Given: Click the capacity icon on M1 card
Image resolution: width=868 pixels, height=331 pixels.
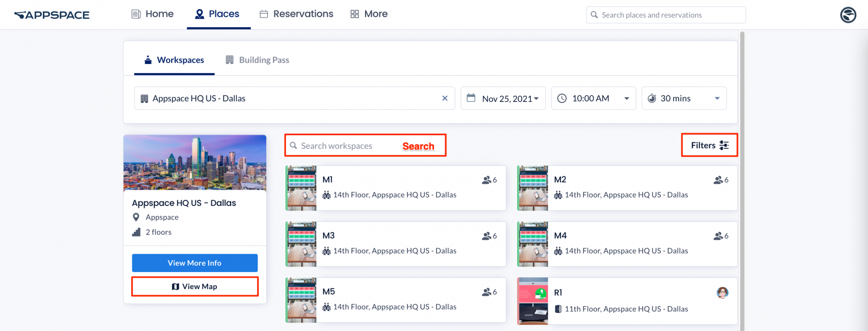Looking at the screenshot, I should (x=486, y=180).
